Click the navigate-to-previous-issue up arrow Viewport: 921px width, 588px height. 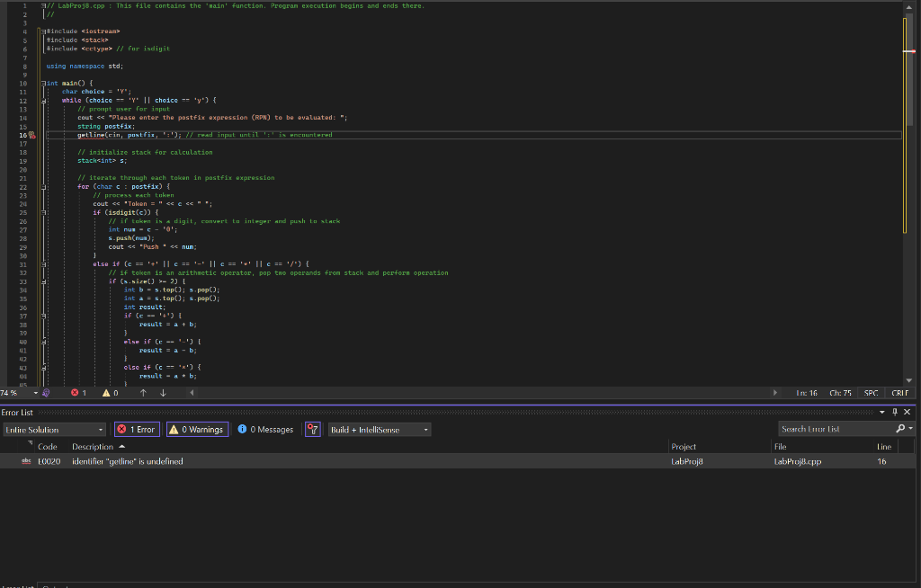[x=142, y=393]
